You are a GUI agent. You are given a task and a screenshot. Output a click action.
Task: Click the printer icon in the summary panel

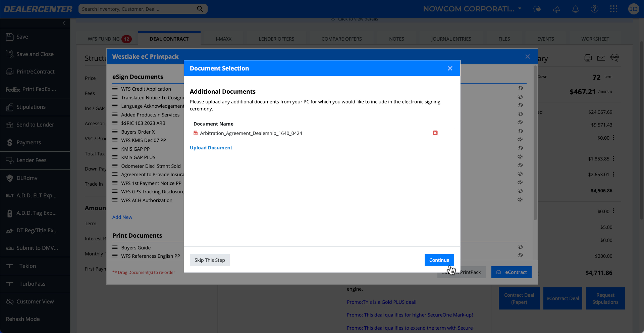(x=588, y=58)
